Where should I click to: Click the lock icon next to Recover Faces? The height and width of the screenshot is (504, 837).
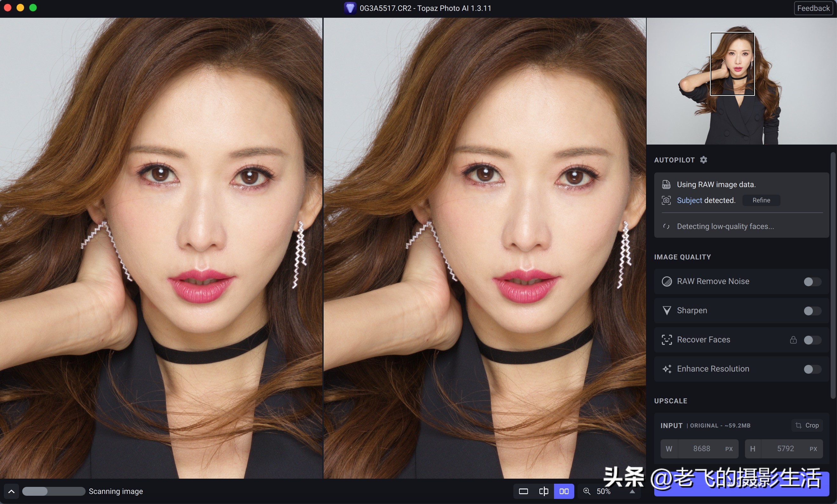[793, 340]
